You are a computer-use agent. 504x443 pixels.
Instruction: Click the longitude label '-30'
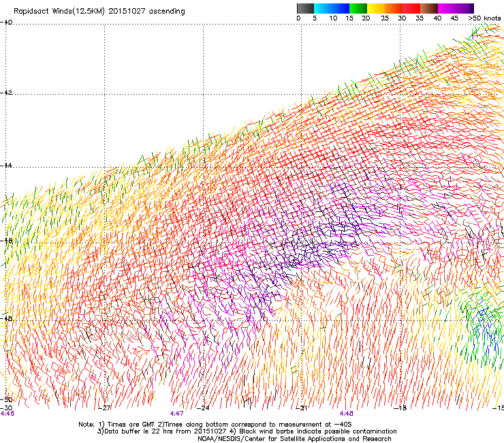(6, 408)
